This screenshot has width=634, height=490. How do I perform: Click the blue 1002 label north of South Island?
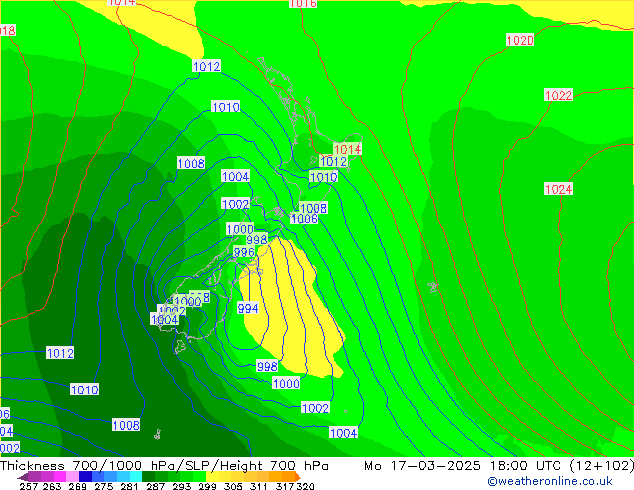pyautogui.click(x=235, y=204)
